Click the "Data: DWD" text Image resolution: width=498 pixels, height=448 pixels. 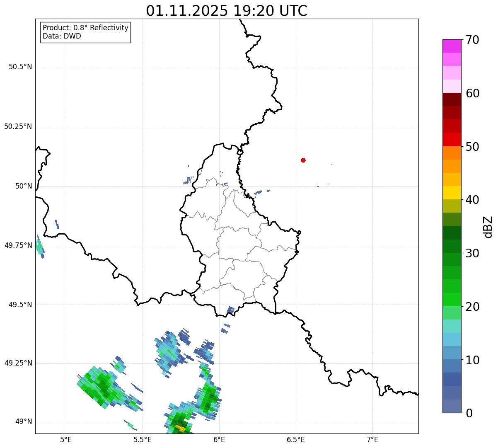click(x=62, y=36)
